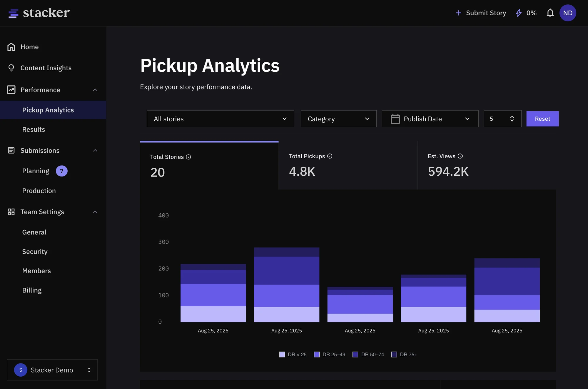
Task: Click the tallest bar in the chart
Action: click(287, 285)
